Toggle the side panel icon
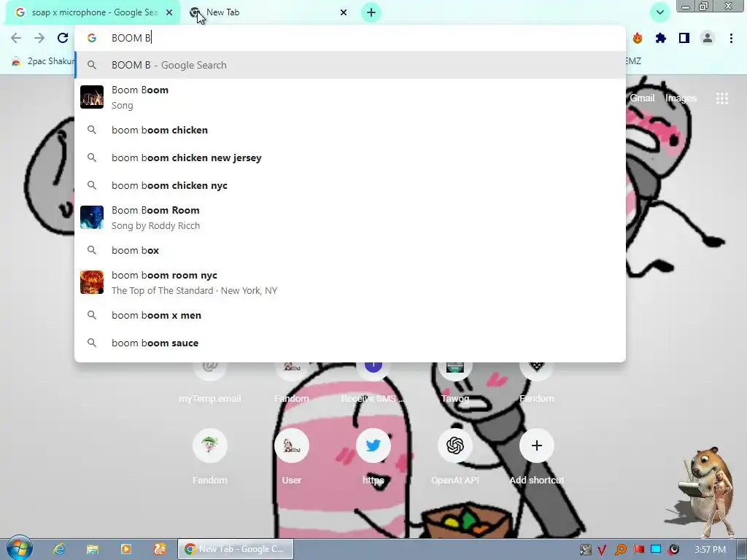The width and height of the screenshot is (747, 560). (x=684, y=38)
